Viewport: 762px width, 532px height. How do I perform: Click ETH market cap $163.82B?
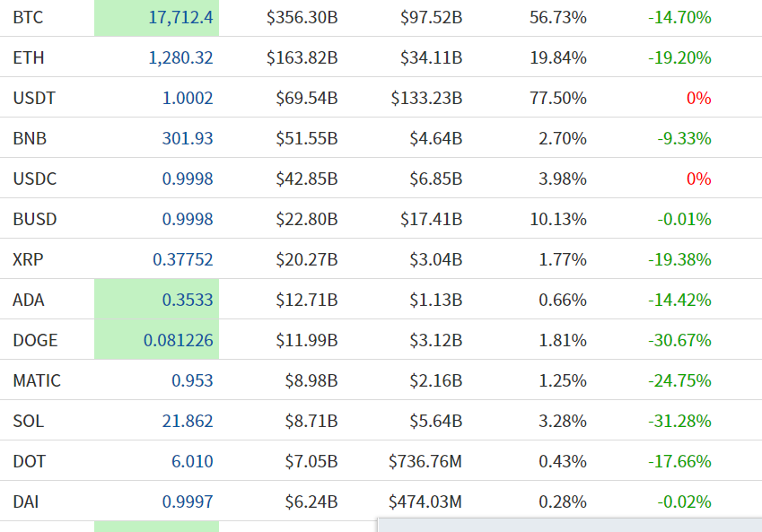pyautogui.click(x=302, y=57)
